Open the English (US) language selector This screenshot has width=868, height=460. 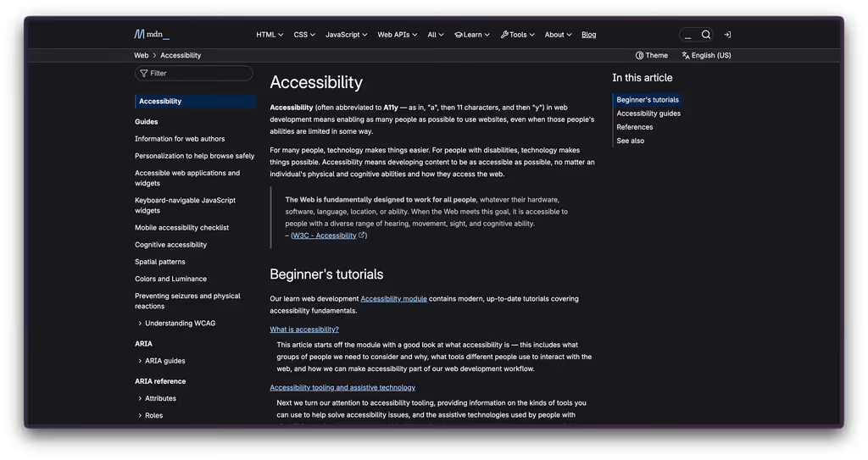pos(706,55)
